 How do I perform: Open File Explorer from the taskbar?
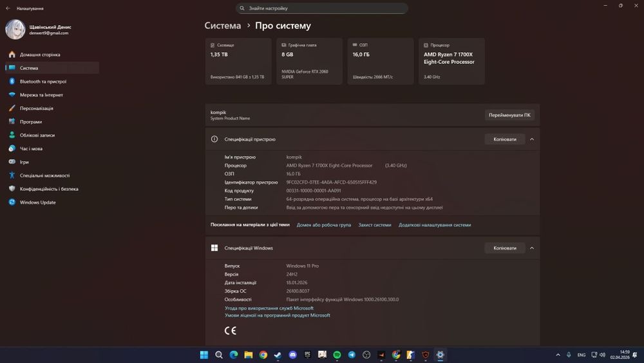[248, 355]
